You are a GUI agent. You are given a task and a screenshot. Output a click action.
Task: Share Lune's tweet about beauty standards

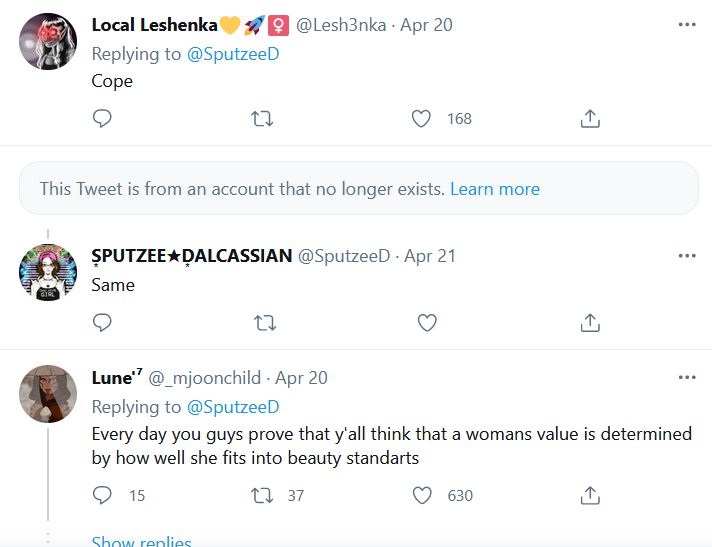click(x=590, y=495)
